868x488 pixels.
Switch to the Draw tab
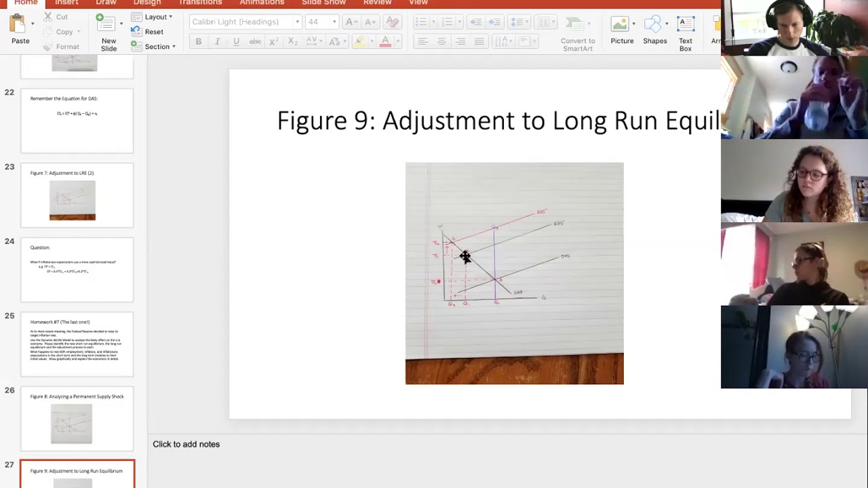(x=106, y=3)
